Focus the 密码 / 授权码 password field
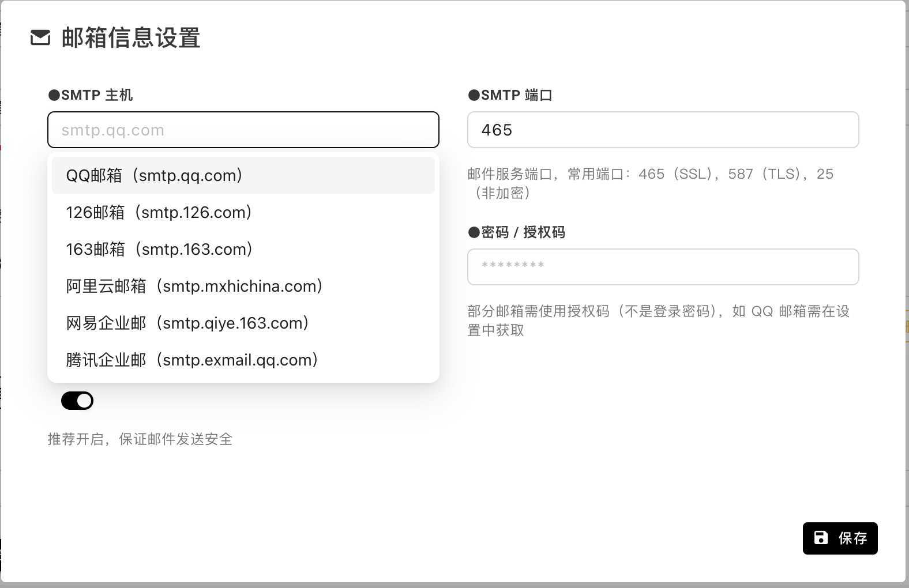Viewport: 909px width, 588px height. (663, 267)
